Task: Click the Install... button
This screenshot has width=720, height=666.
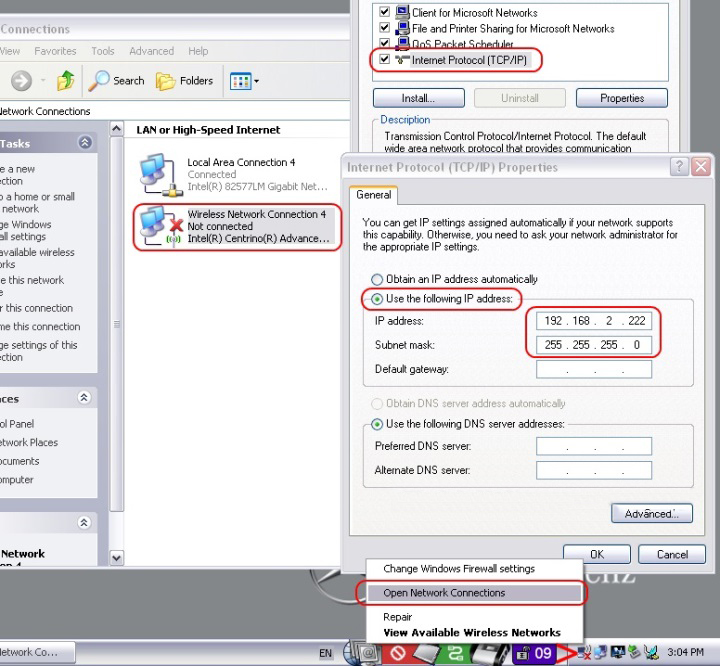Action: [x=418, y=98]
